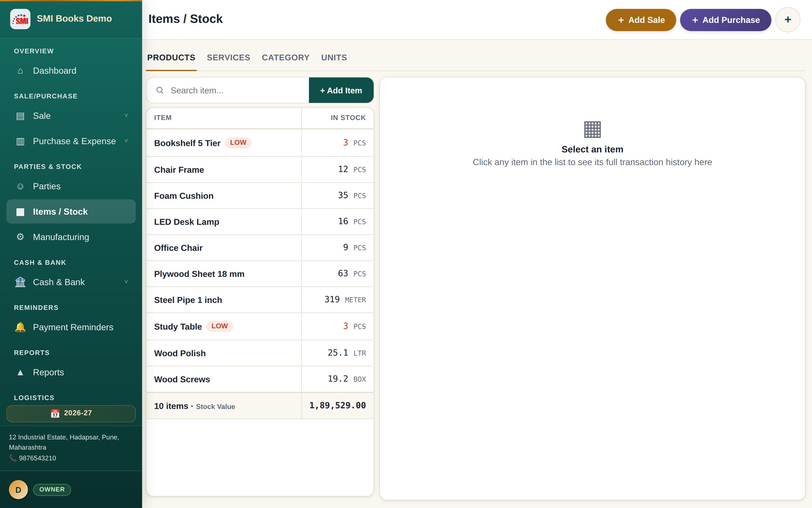This screenshot has width=812, height=508.
Task: Select the Bookshelf 5 Tier row
Action: pyautogui.click(x=260, y=143)
